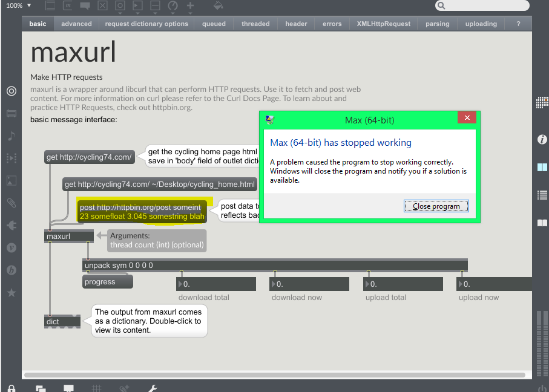Show the calendar grid icon in the right sidebar
The width and height of the screenshot is (549, 392).
[542, 103]
